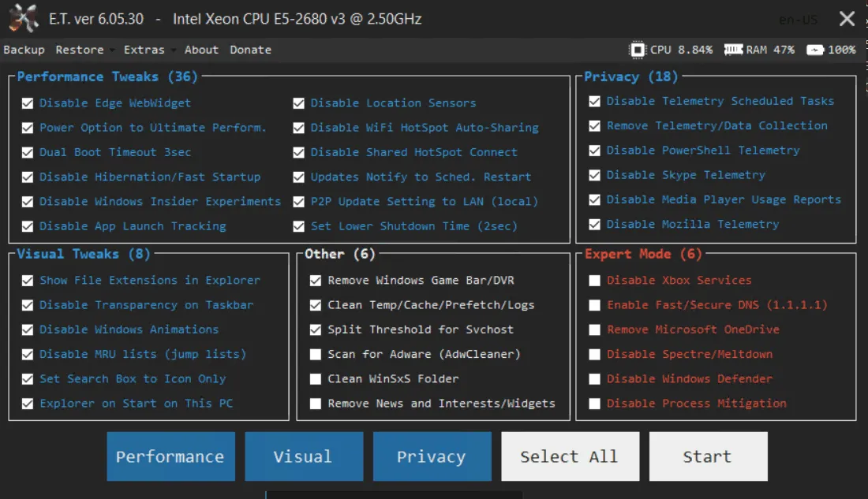
Task: Uncheck Disable Skype Telemetry
Action: 594,175
